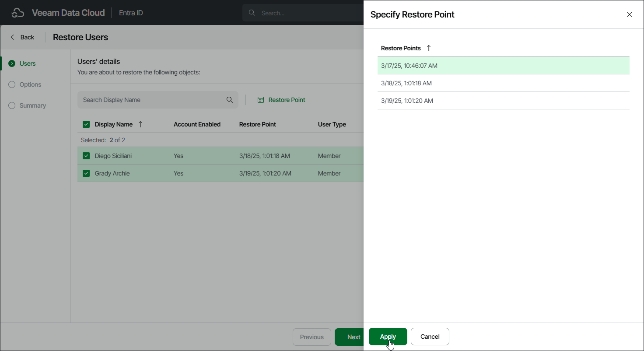Image resolution: width=644 pixels, height=351 pixels.
Task: Click the Restore Point calendar icon
Action: pos(261,100)
